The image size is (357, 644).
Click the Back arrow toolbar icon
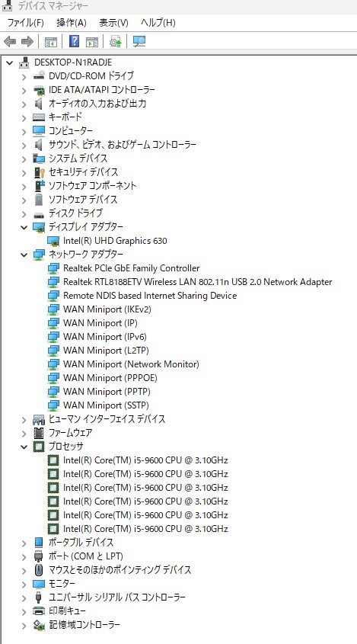10,41
